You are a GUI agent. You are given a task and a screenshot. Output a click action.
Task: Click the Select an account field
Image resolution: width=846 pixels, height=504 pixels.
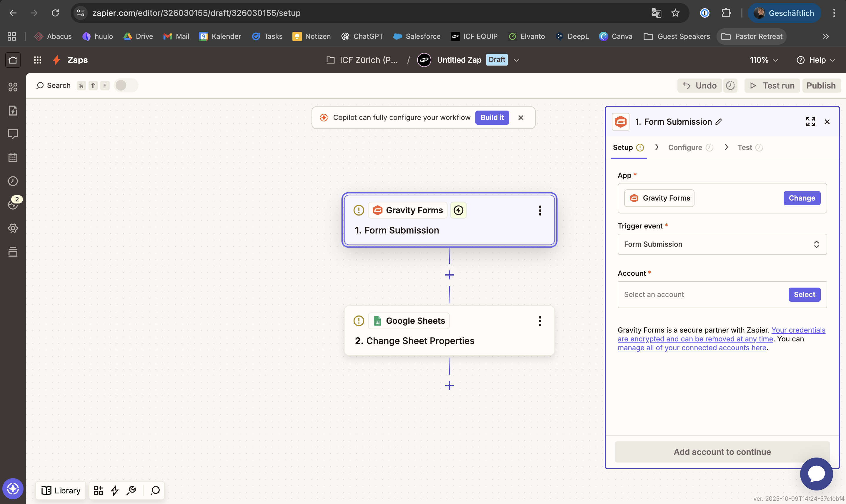[x=700, y=294]
